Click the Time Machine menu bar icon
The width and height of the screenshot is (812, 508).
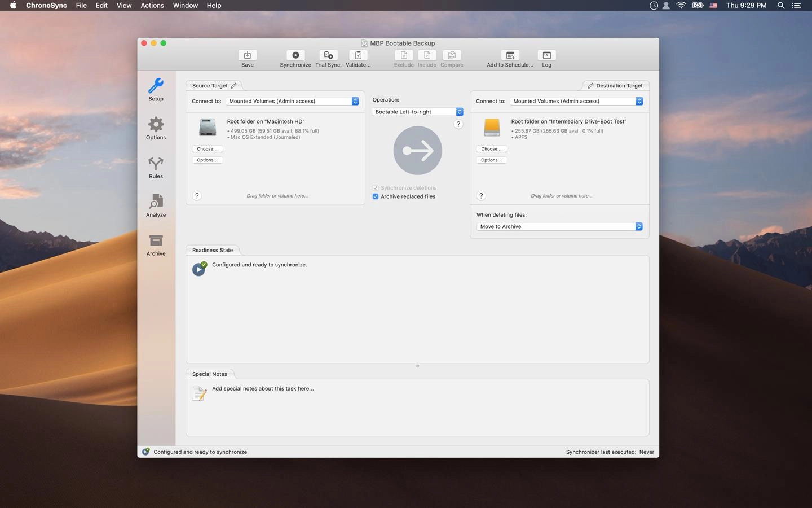click(654, 6)
